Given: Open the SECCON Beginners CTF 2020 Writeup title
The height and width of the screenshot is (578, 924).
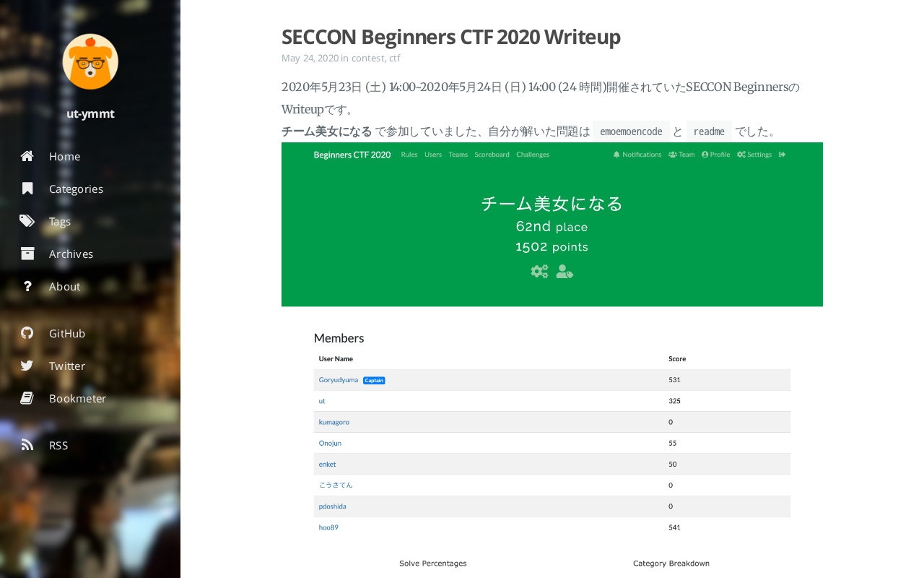Looking at the screenshot, I should pyautogui.click(x=450, y=37).
